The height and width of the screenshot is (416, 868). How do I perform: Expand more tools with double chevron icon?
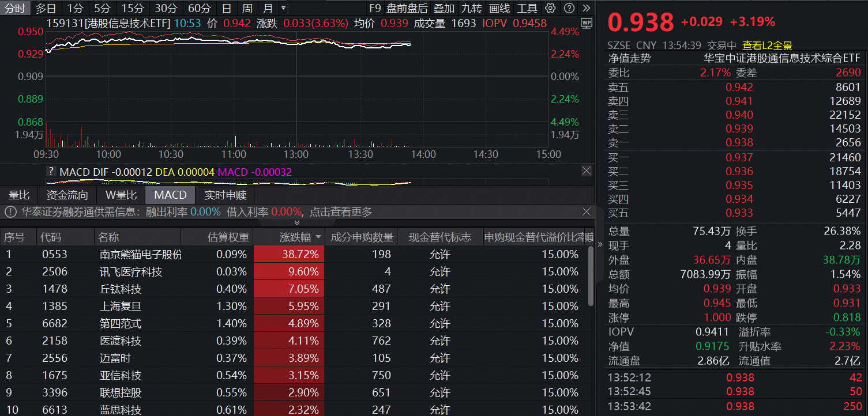point(586,8)
